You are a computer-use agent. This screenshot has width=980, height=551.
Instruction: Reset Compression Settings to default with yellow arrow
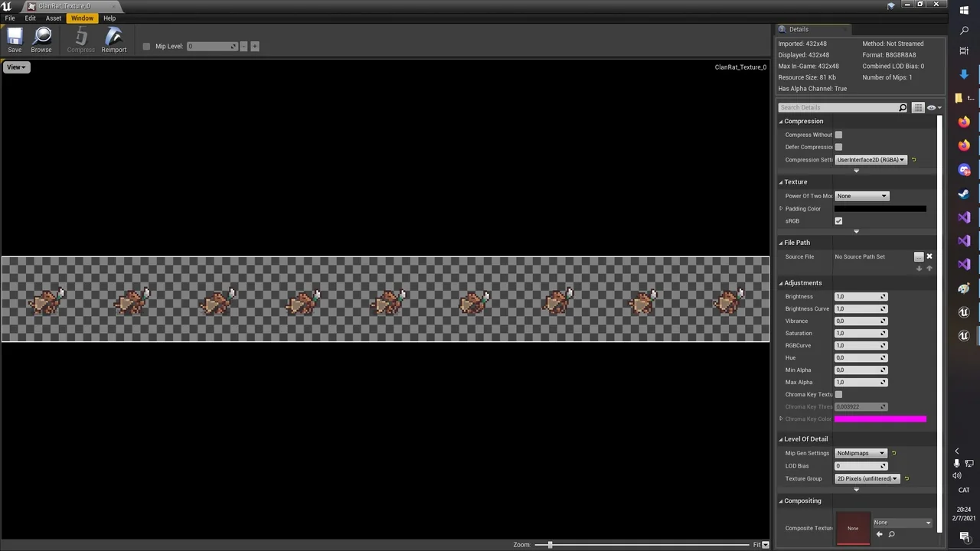click(913, 160)
